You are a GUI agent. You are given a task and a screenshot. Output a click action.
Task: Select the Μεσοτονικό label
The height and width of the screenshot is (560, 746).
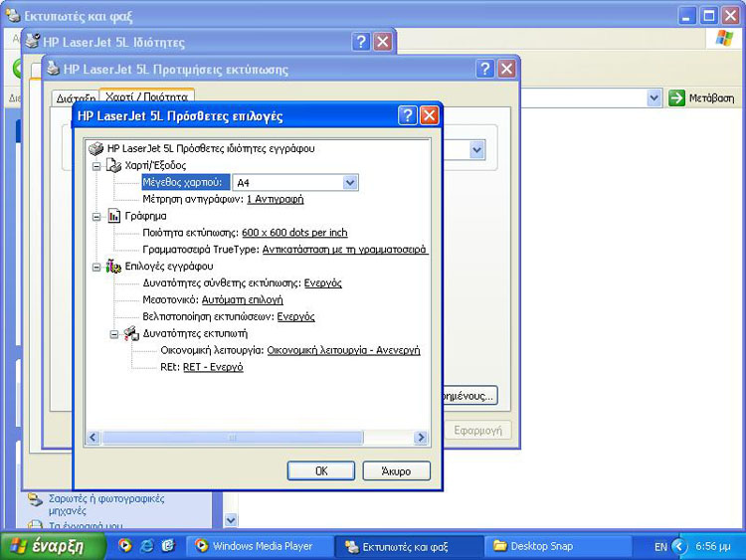[170, 299]
